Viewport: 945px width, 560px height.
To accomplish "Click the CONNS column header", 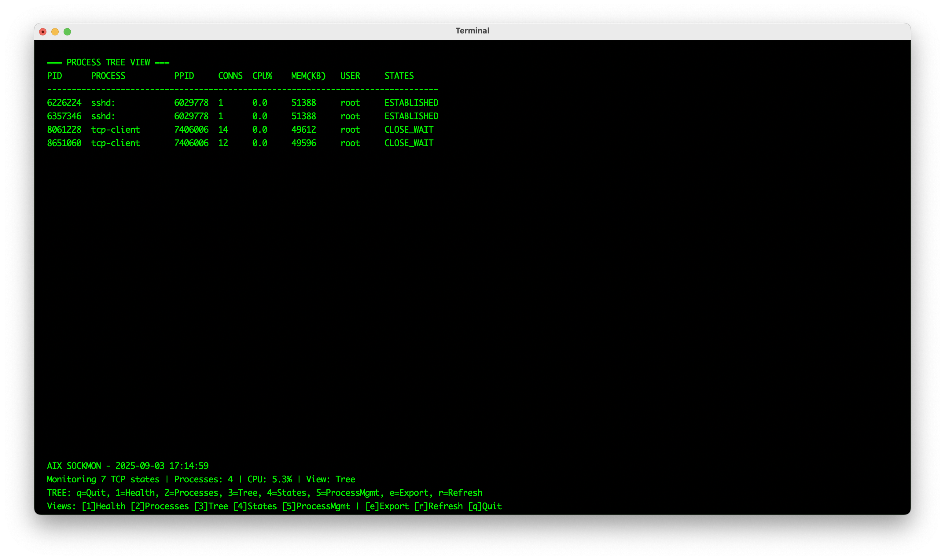I will click(x=230, y=76).
